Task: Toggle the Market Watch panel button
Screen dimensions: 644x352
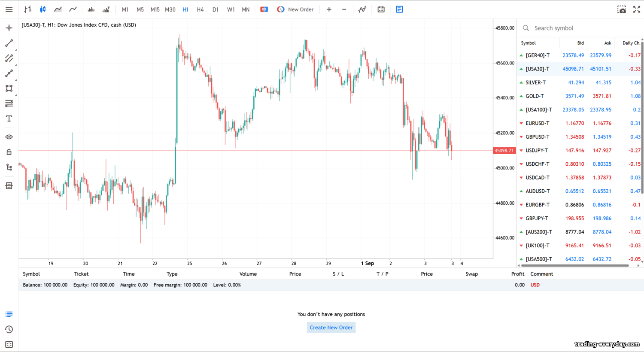Action: click(399, 9)
